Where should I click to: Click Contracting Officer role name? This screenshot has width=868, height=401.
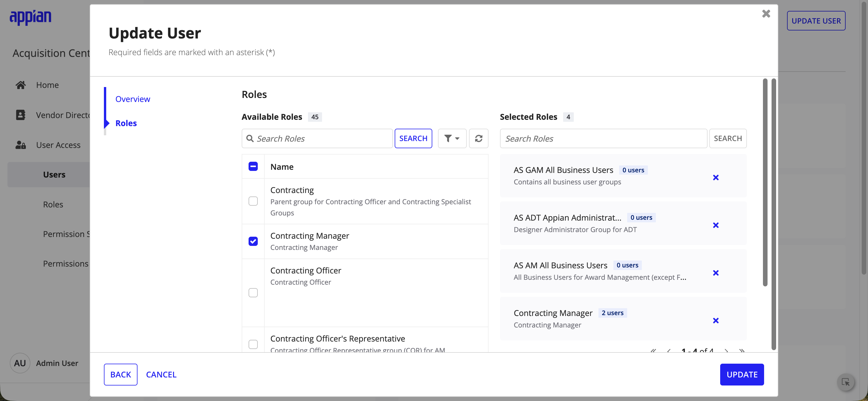click(x=306, y=271)
